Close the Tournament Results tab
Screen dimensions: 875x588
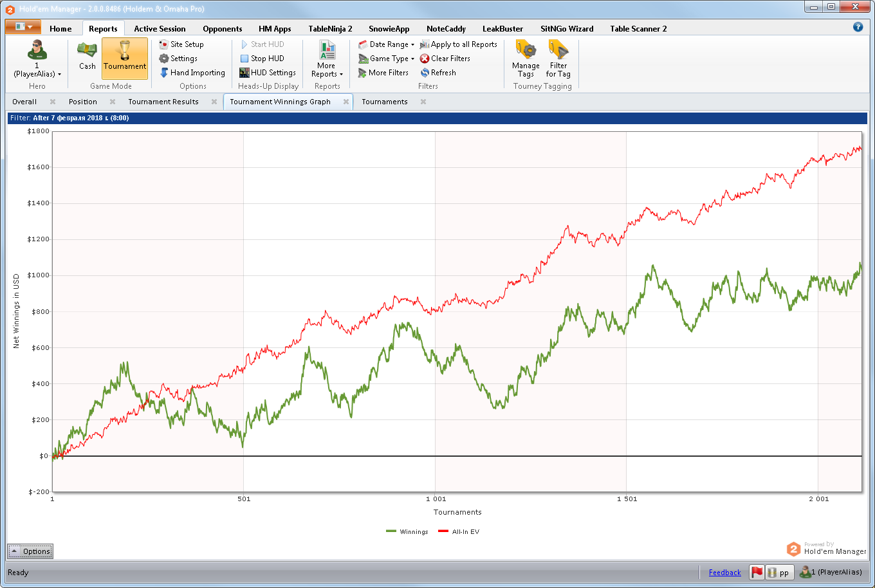tap(213, 102)
